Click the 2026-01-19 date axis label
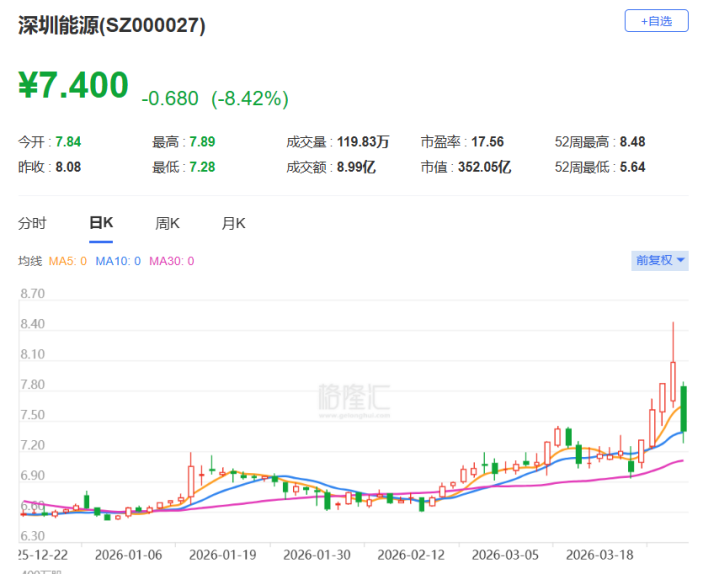Screen dimensions: 719x574 (222, 555)
